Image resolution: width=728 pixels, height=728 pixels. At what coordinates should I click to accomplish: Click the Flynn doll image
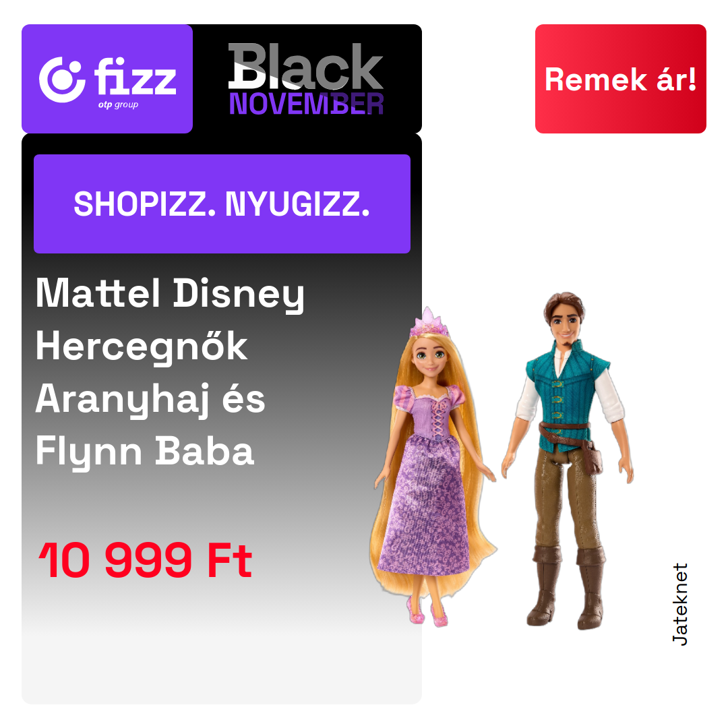[568, 460]
